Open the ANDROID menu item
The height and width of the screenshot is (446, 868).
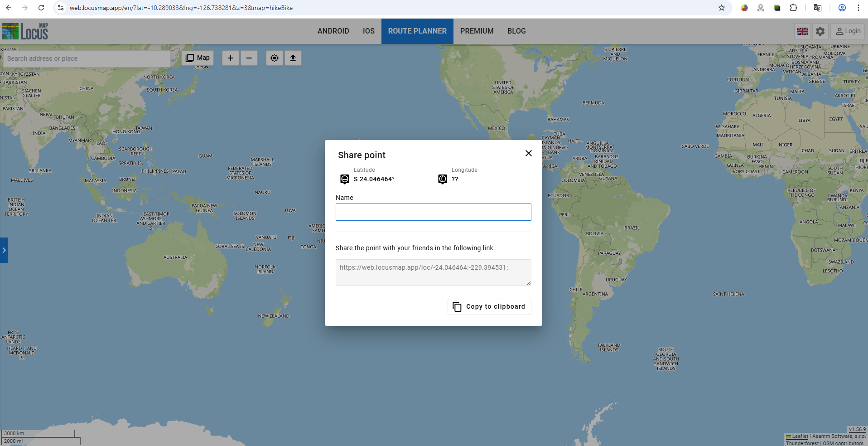click(333, 31)
